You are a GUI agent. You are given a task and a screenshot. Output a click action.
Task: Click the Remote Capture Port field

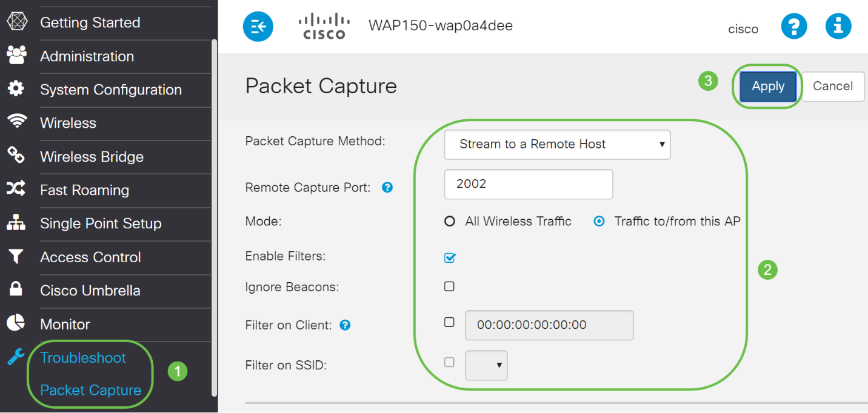click(528, 184)
